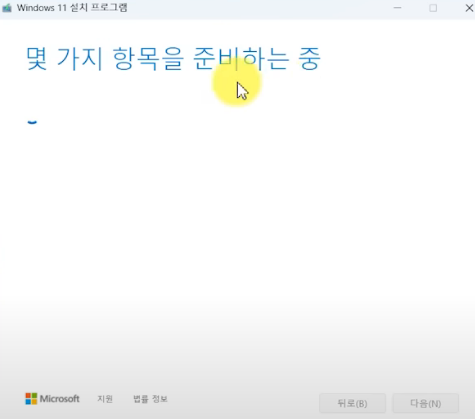475x419 pixels.
Task: Click the title text 'Windows 11 설치 프로그램'
Action: (x=72, y=8)
